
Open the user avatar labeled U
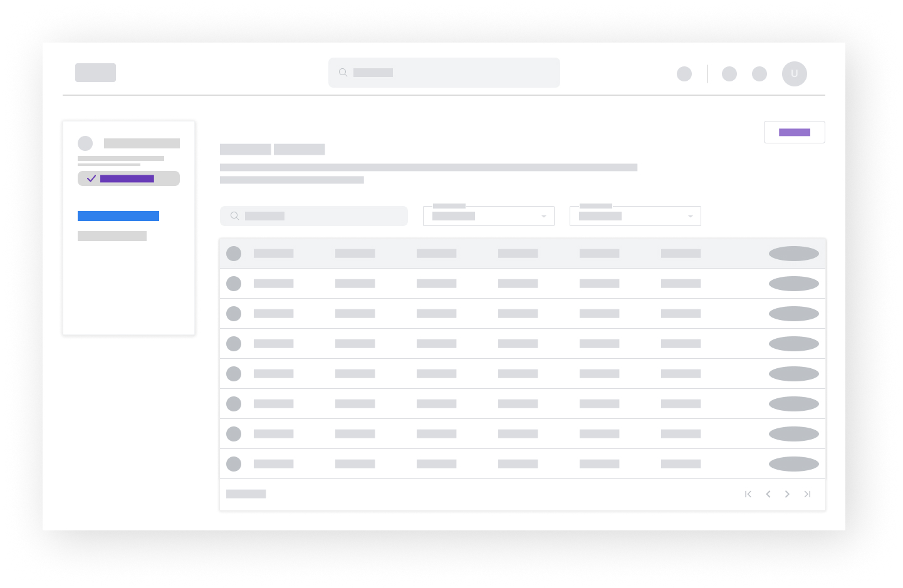794,74
